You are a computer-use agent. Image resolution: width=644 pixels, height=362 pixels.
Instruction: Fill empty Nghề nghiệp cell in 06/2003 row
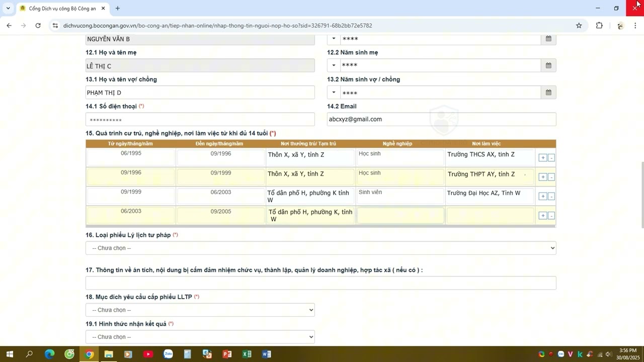[x=400, y=216]
